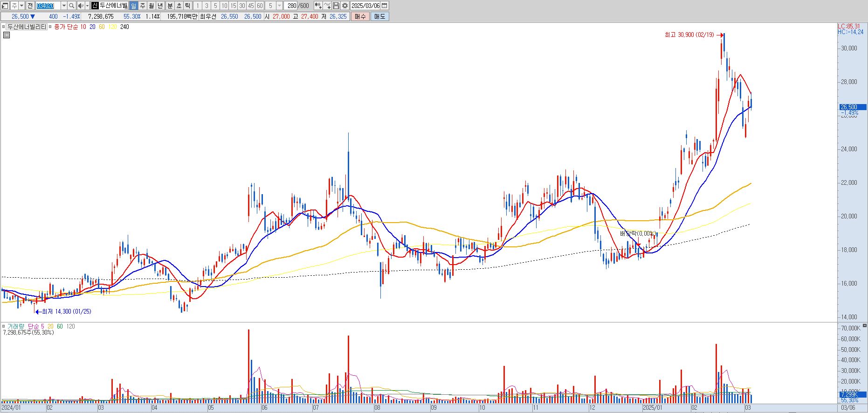The image size is (868, 413).
Task: Open the chart compare tool icon
Action: point(318,6)
